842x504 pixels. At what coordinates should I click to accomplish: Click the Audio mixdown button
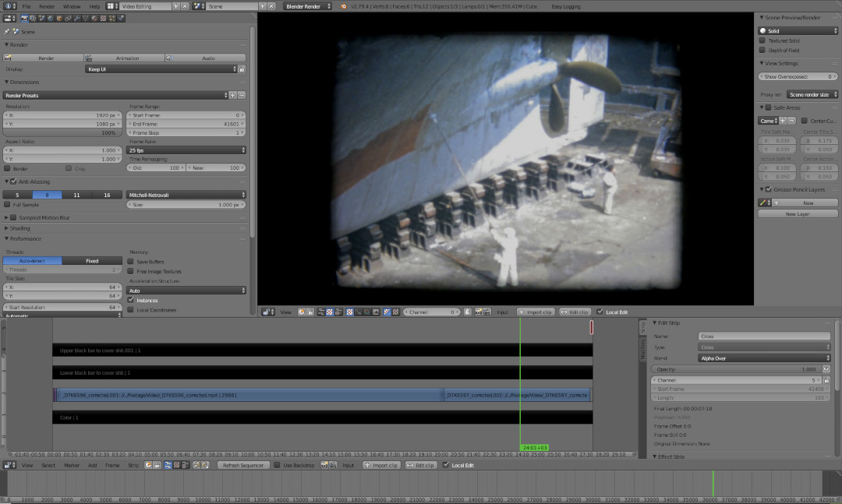tap(206, 58)
